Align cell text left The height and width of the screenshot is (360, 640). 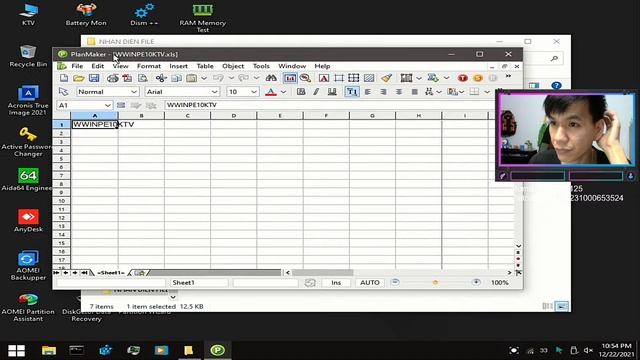point(368,92)
